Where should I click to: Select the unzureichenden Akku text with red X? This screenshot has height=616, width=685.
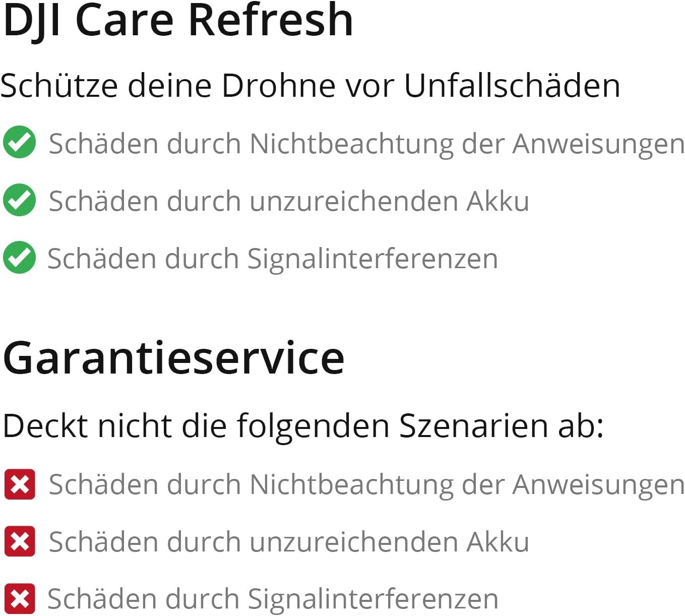[289, 542]
